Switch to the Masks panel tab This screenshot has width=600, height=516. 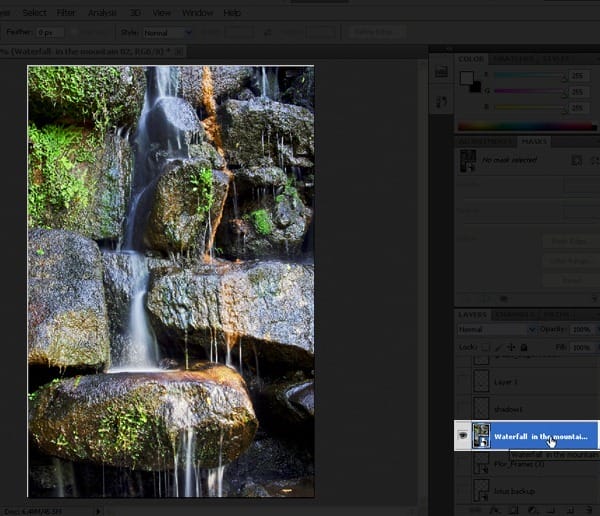pos(534,141)
